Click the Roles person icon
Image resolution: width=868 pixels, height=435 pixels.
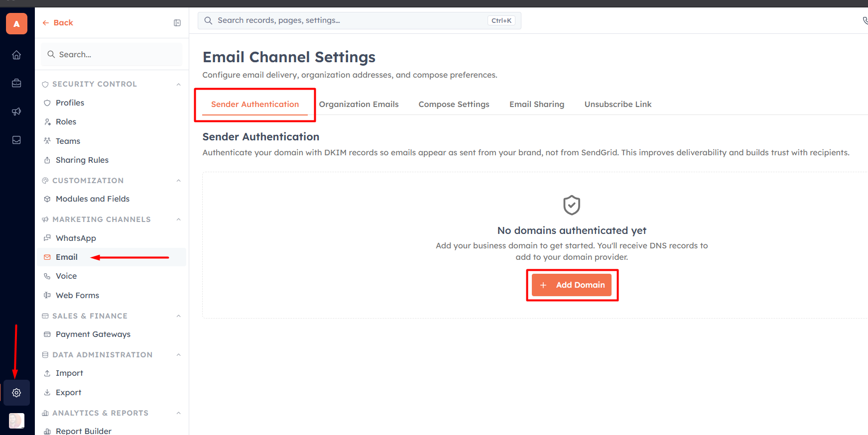pyautogui.click(x=47, y=122)
